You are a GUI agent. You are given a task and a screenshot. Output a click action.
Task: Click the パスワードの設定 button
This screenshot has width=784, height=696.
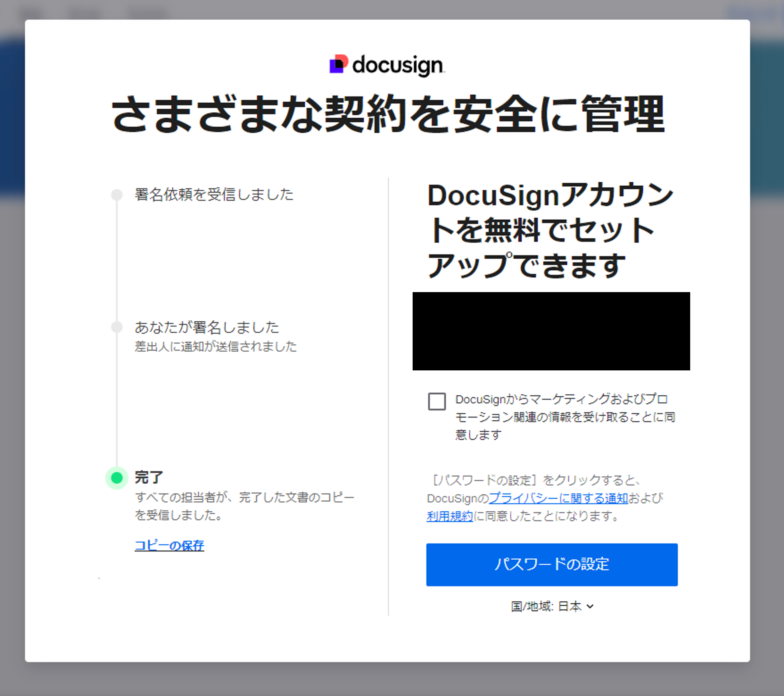552,564
